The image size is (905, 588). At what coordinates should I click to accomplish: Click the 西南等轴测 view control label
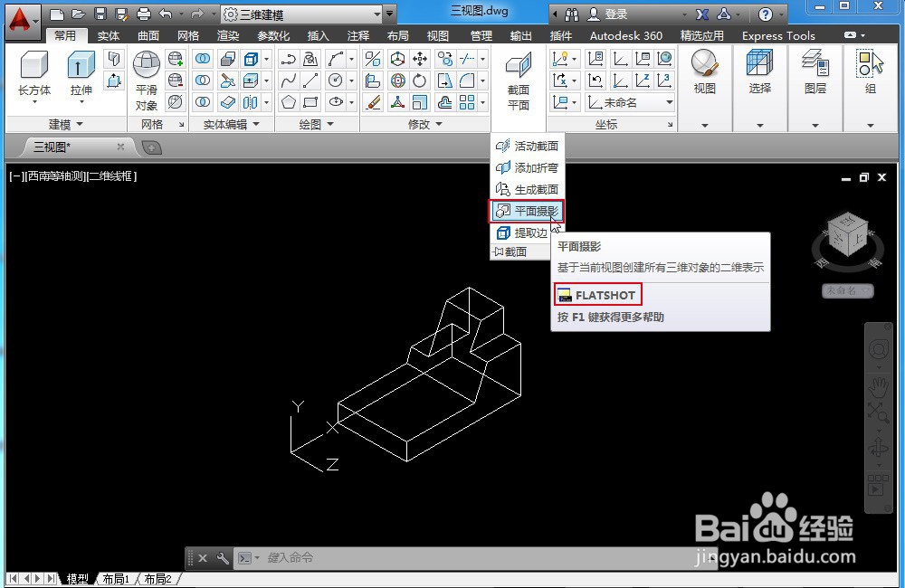(56, 176)
